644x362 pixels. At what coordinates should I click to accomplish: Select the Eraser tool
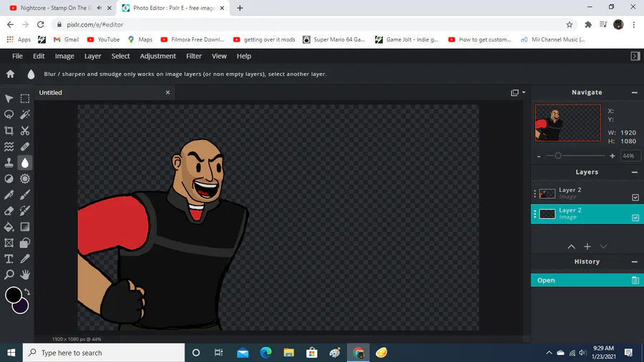(9, 210)
